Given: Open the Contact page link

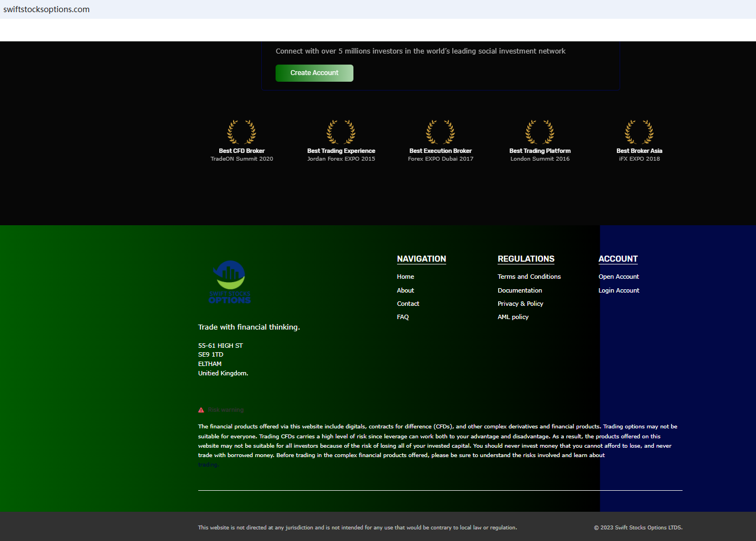Looking at the screenshot, I should point(408,304).
